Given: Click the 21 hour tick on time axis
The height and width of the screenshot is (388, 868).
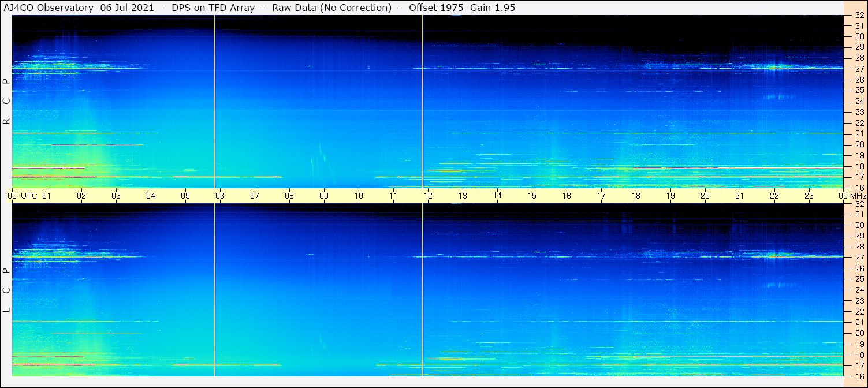Looking at the screenshot, I should pos(740,196).
